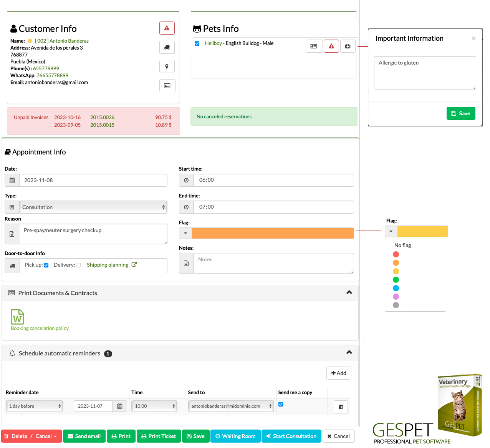Screen dimensions: 490x448
Task: Click the Type field list icon
Action: [x=12, y=207]
